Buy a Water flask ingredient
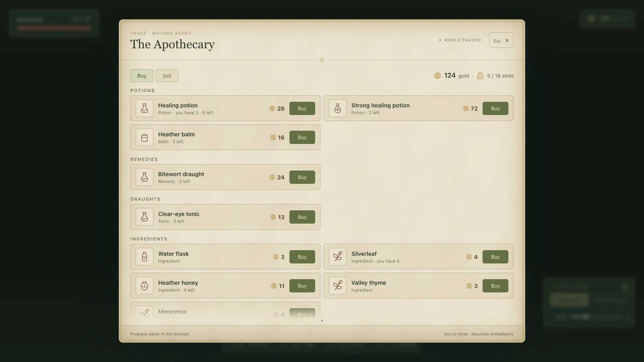The image size is (644, 362). (302, 257)
